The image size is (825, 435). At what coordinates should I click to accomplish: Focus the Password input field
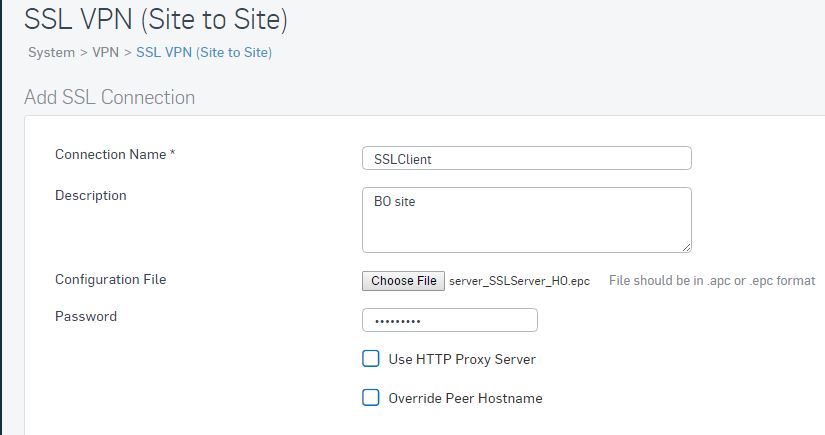tap(450, 320)
